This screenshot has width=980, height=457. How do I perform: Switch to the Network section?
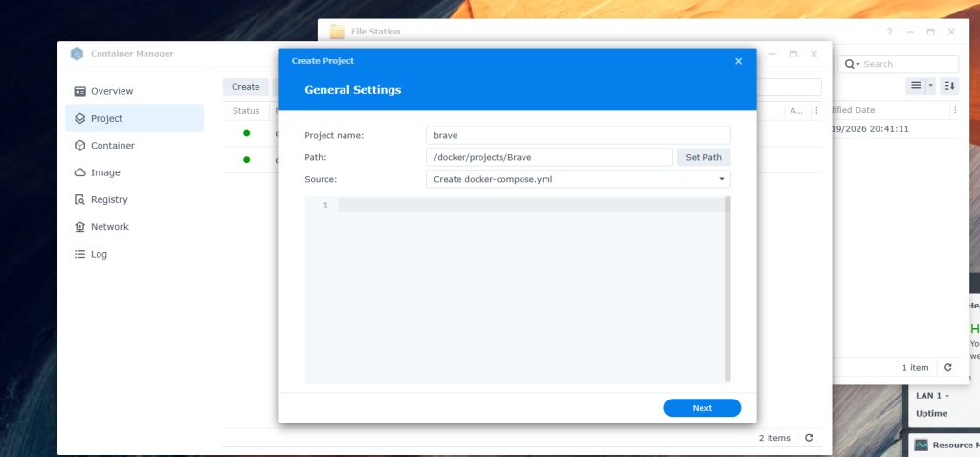point(134,227)
